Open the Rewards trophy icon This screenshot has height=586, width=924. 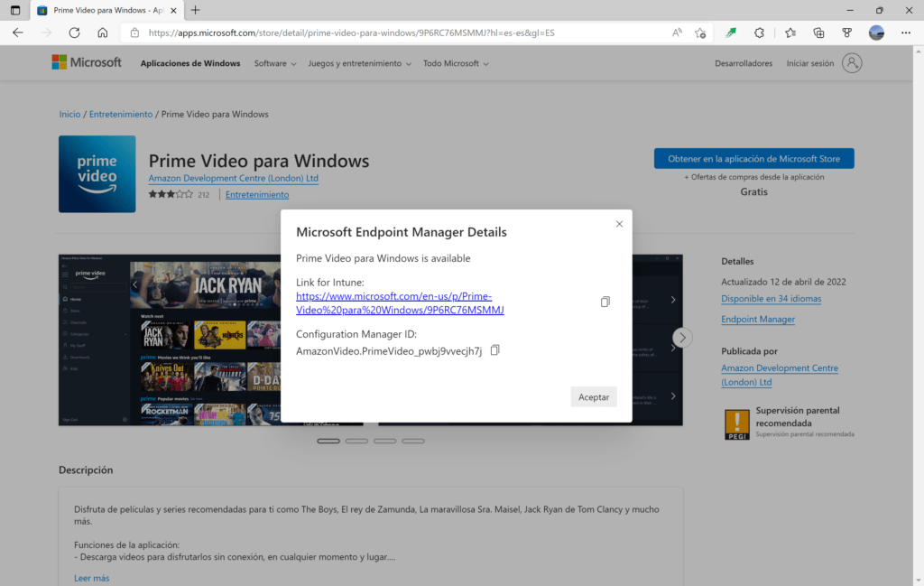pyautogui.click(x=846, y=33)
